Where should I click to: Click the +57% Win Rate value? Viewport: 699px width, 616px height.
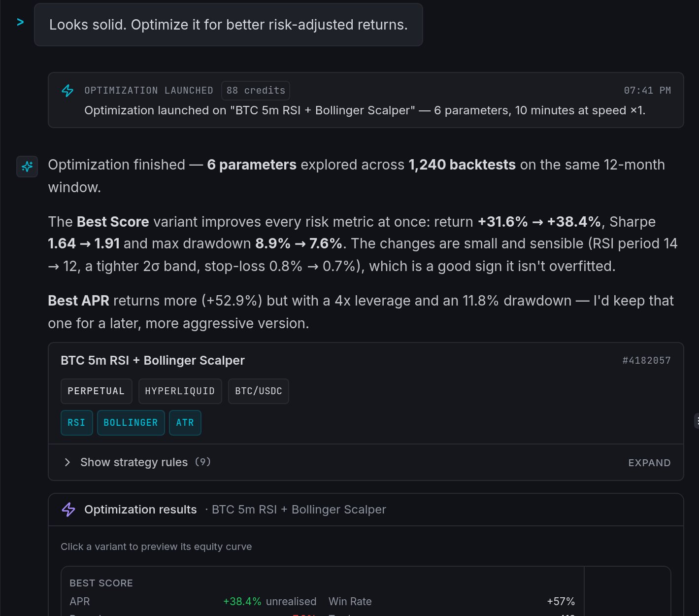[x=561, y=602]
